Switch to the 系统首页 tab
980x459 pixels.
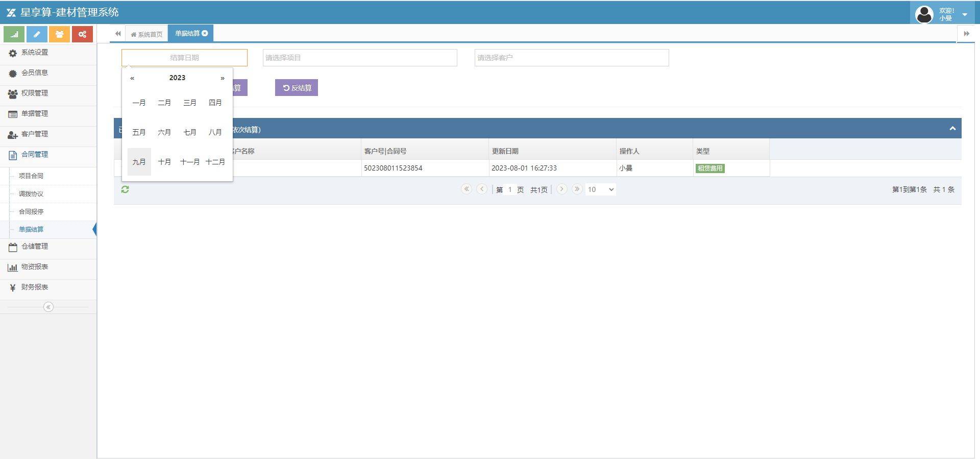tap(147, 34)
